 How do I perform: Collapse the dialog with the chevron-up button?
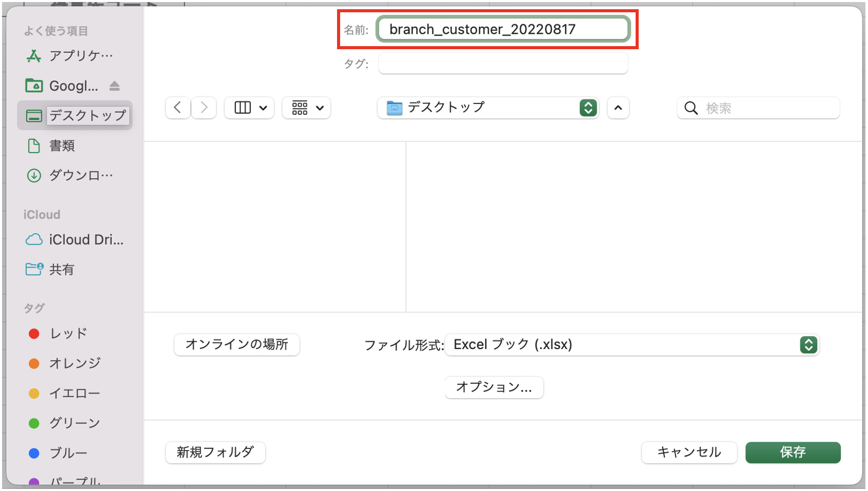(618, 108)
